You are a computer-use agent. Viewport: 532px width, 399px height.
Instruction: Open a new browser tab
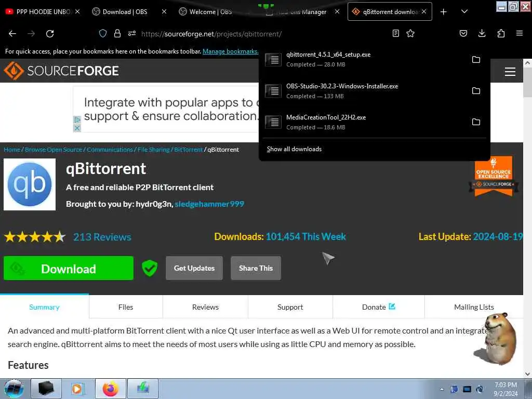444,12
